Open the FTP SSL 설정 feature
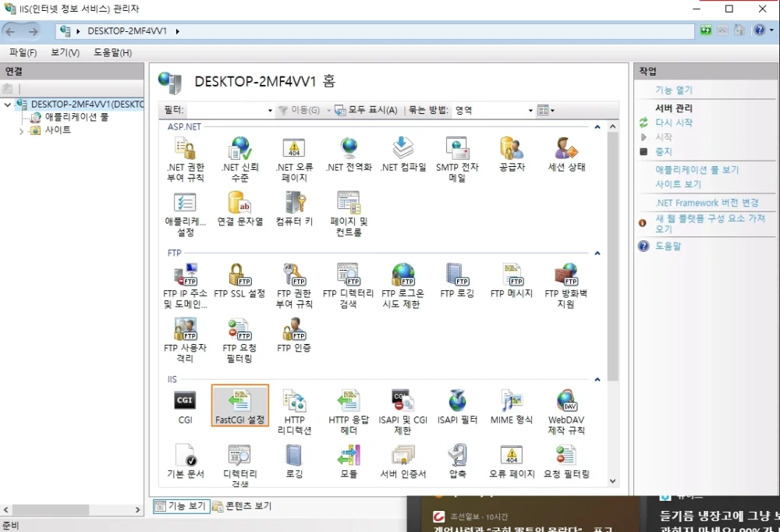Image resolution: width=780 pixels, height=532 pixels. click(239, 281)
